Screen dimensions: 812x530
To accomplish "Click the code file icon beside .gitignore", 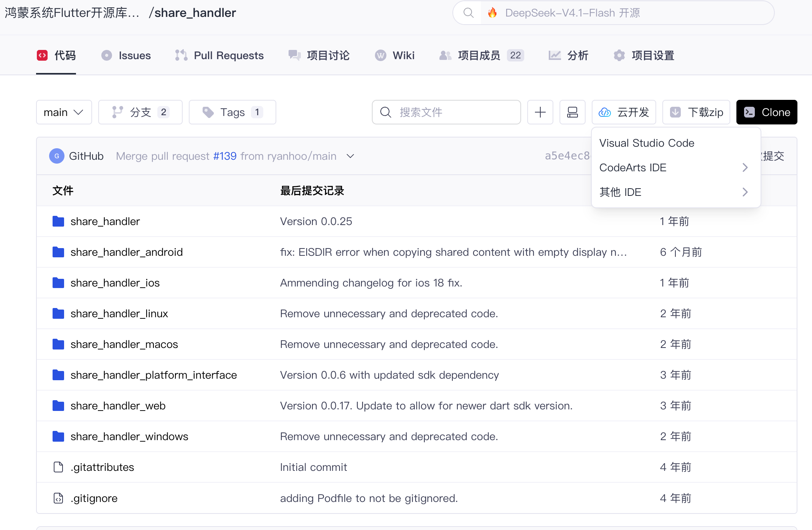I will (x=58, y=498).
